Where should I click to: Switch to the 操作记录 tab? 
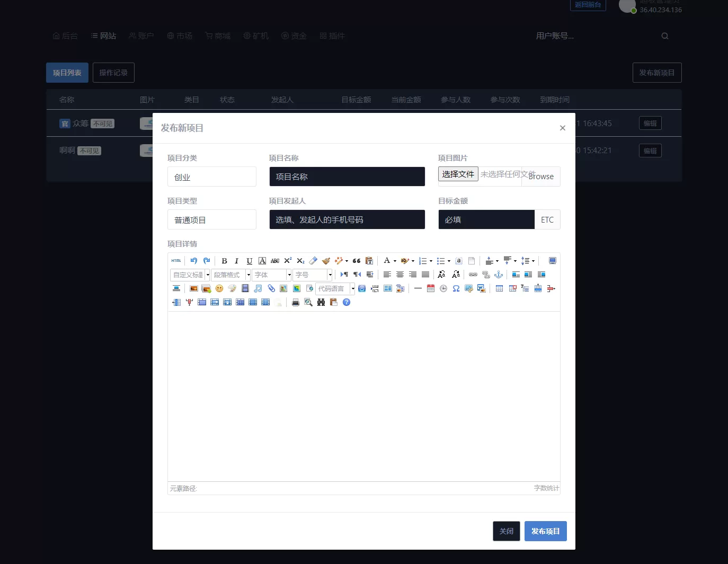(x=113, y=72)
